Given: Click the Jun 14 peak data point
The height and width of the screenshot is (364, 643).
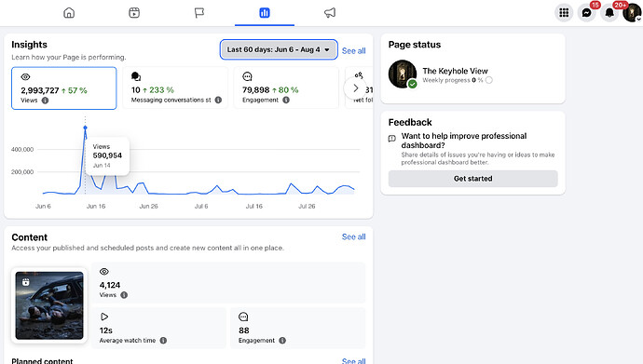Looking at the screenshot, I should (86, 128).
